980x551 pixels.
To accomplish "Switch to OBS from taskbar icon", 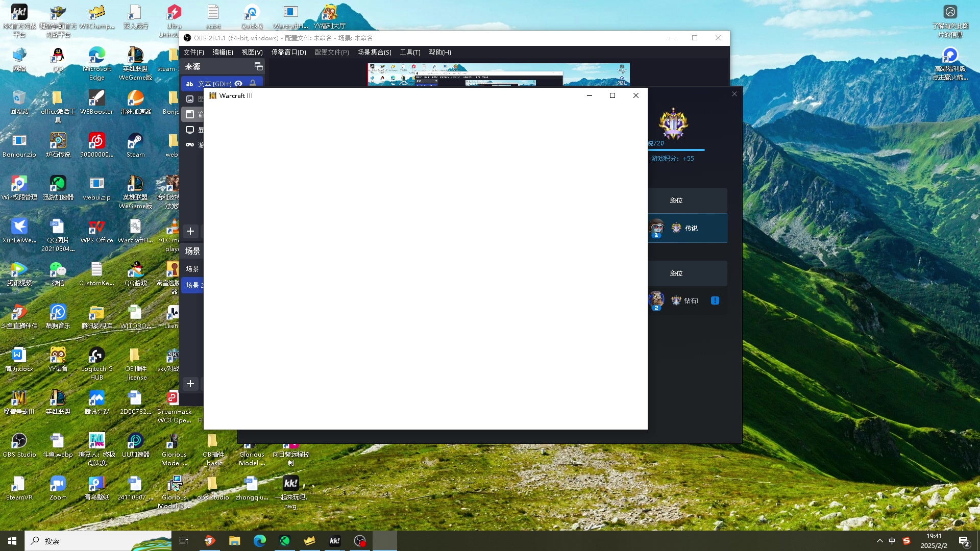I will coord(360,541).
